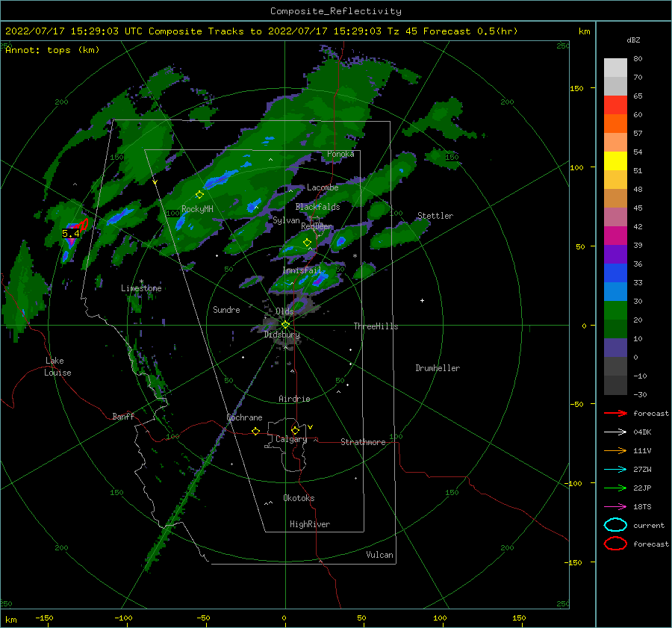The image size is (672, 628).
Task: Click the Composite_Reflectivity title
Action: click(335, 11)
